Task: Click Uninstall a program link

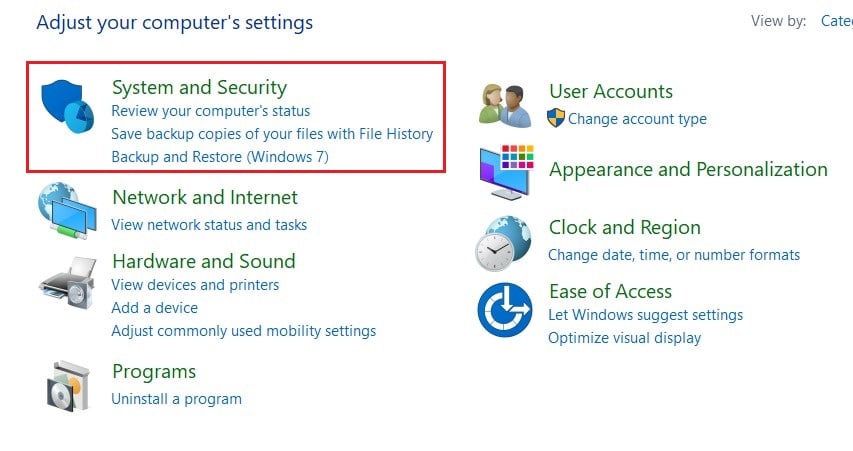Action: point(176,399)
